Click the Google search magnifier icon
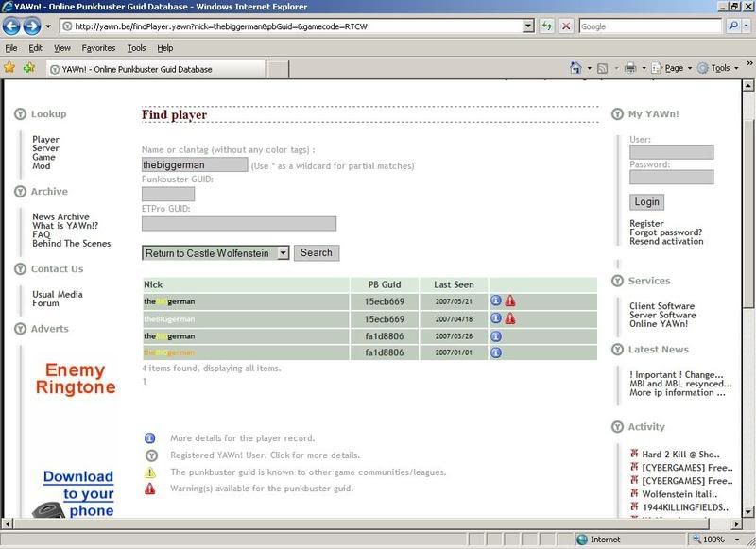 coord(733,26)
